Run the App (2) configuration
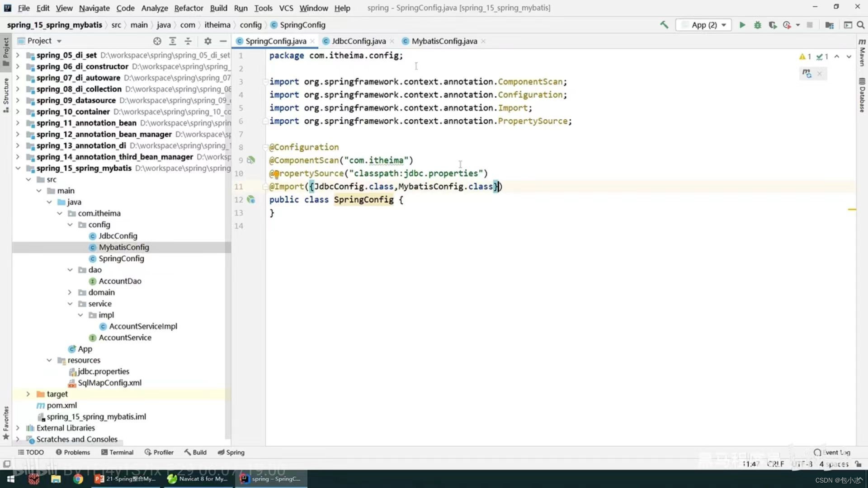This screenshot has height=488, width=868. point(742,25)
